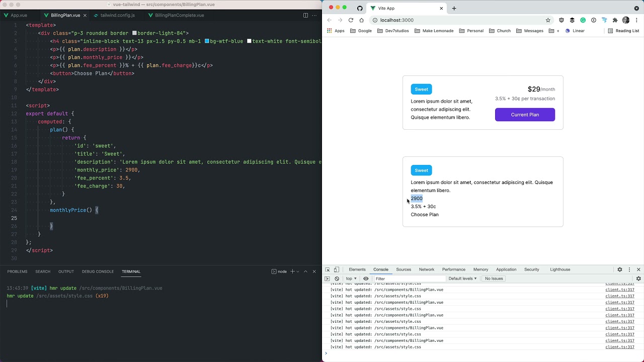Close the DevTools panel
This screenshot has height=362, width=644.
(x=638, y=269)
